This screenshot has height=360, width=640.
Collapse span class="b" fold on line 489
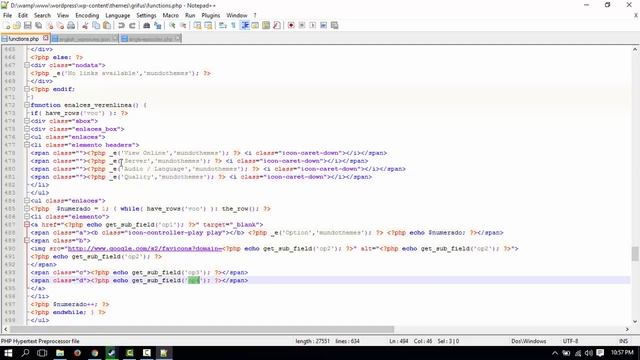(x=27, y=240)
